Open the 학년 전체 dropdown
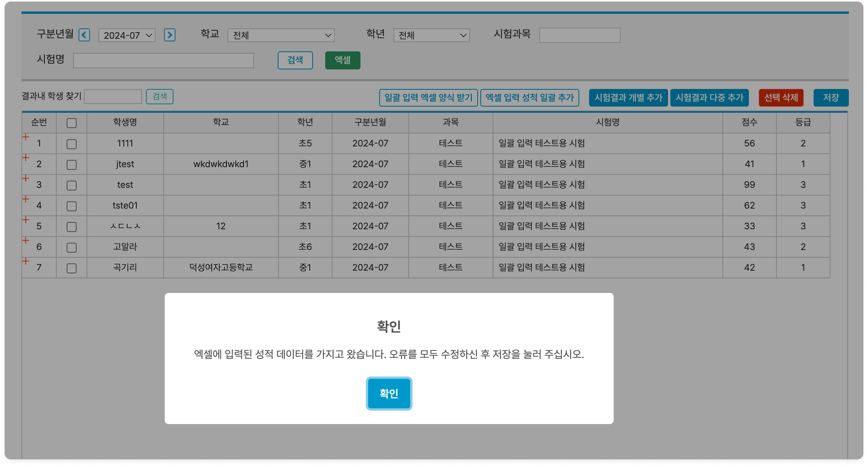This screenshot has height=467, width=868. tap(431, 35)
